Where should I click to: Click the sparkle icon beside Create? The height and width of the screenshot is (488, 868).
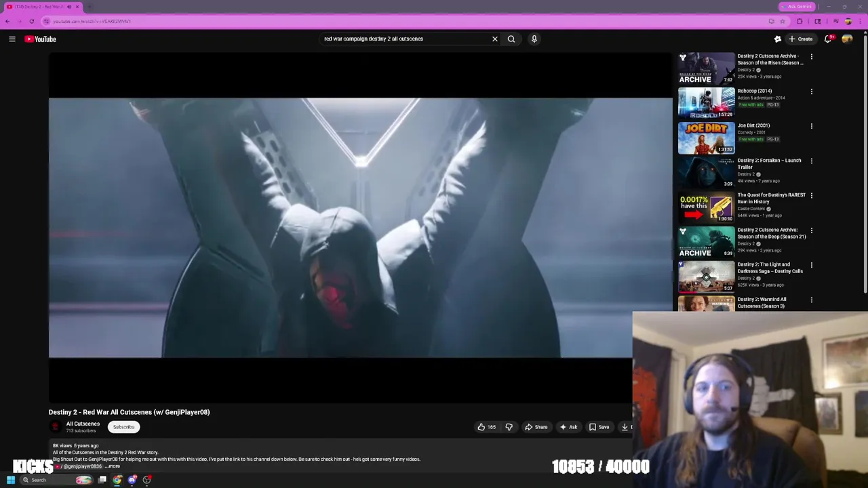(778, 39)
